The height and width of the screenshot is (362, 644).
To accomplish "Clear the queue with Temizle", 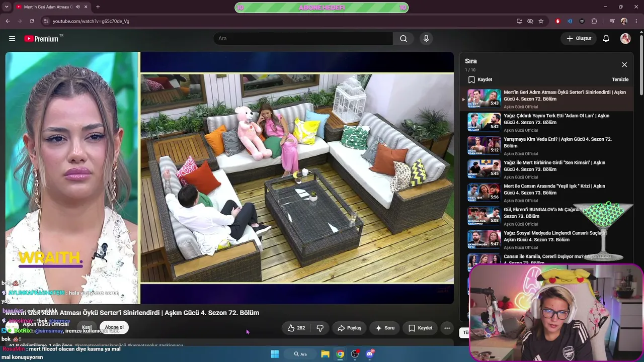I will point(620,79).
